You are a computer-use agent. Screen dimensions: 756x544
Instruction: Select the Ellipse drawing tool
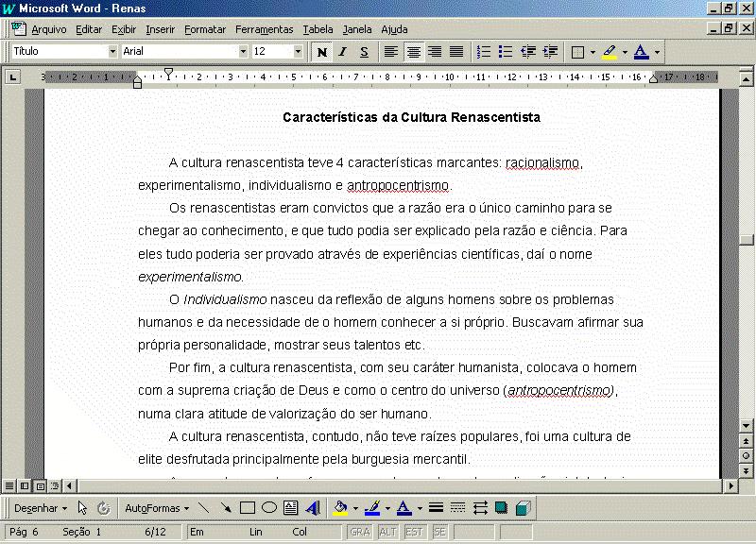point(269,507)
